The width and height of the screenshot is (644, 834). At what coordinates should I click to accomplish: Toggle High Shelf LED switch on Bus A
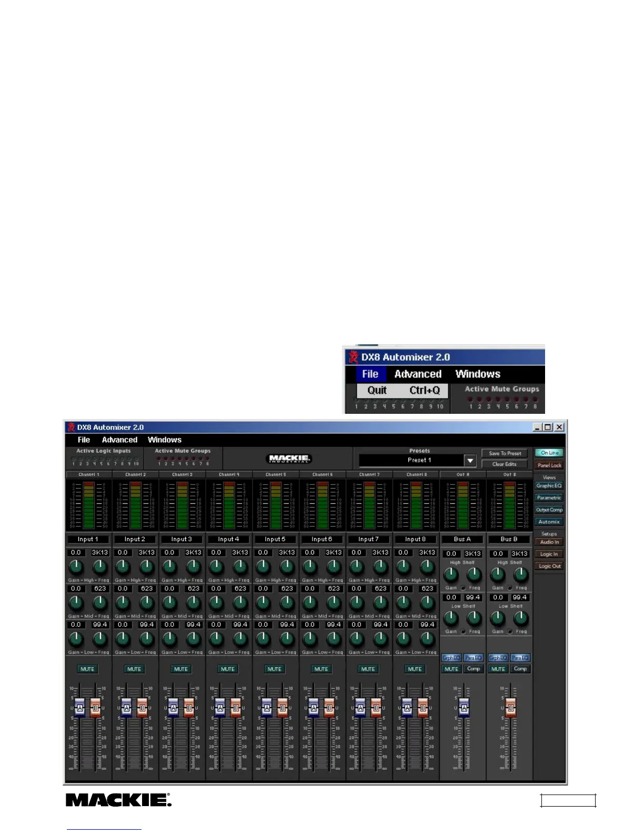point(463,588)
